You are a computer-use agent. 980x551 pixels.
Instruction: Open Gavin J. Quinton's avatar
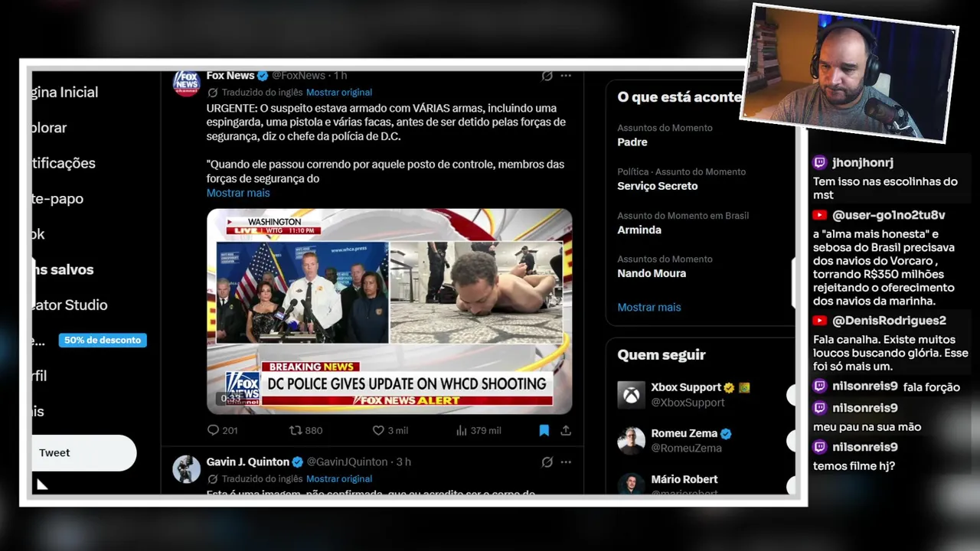pyautogui.click(x=186, y=469)
